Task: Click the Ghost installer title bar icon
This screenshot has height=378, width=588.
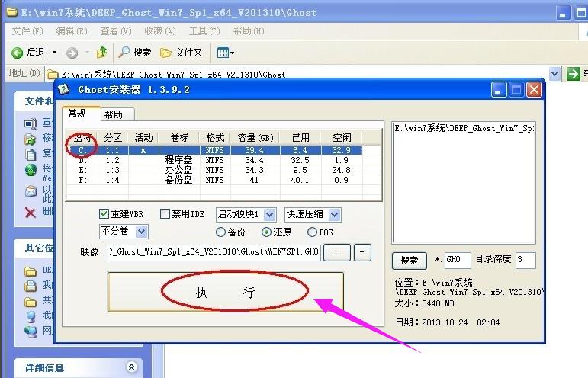Action: click(x=66, y=90)
